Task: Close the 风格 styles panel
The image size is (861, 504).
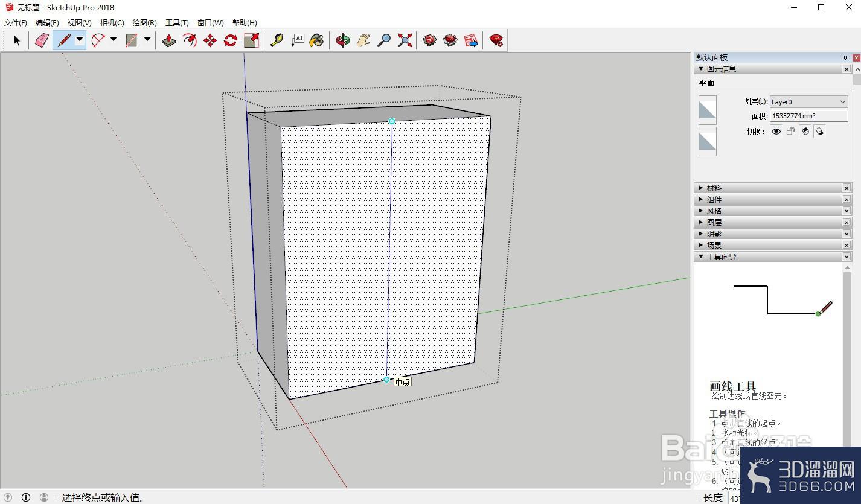Action: [847, 211]
